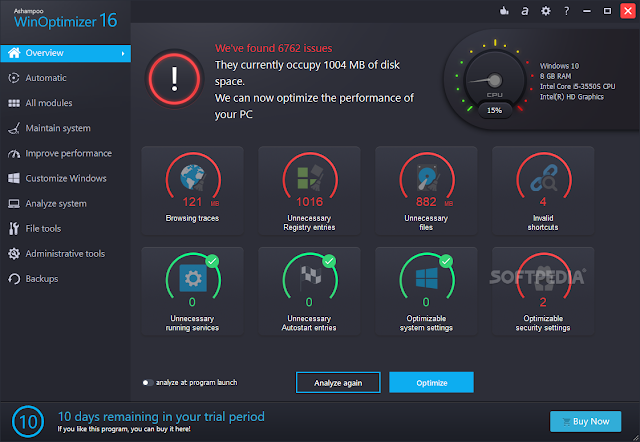Viewport: 640px width, 442px height.
Task: Click the Backups circular arrow icon
Action: [14, 279]
